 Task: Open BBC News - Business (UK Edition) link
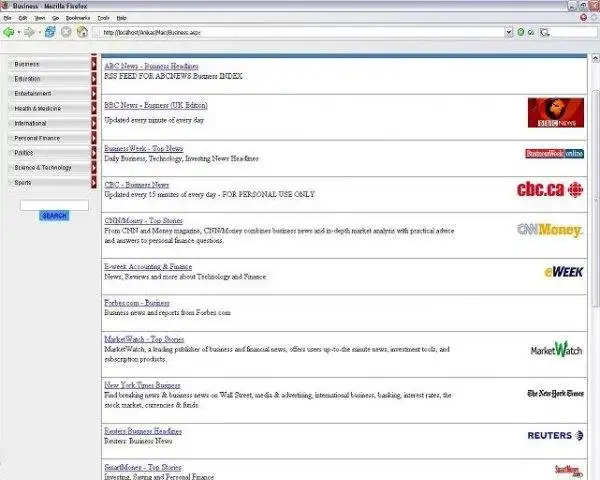pos(156,105)
